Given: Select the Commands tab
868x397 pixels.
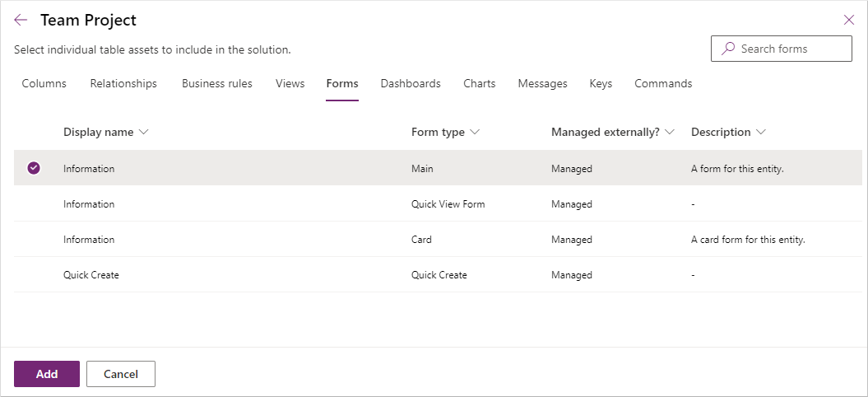Looking at the screenshot, I should (x=663, y=83).
